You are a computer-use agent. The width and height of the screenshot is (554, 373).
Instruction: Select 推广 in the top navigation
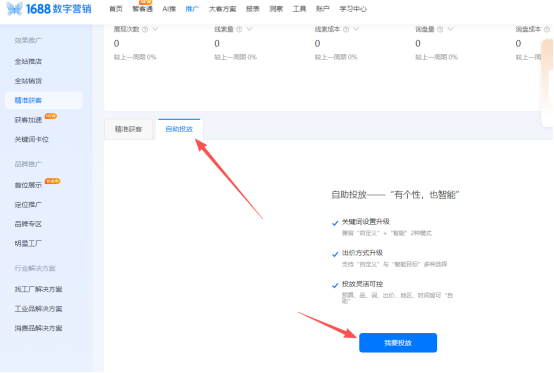click(x=192, y=9)
